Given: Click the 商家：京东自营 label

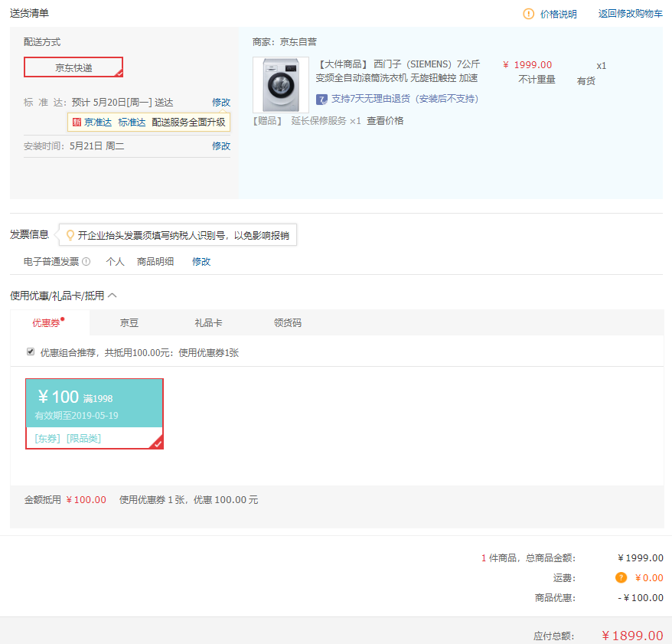Looking at the screenshot, I should 285,42.
